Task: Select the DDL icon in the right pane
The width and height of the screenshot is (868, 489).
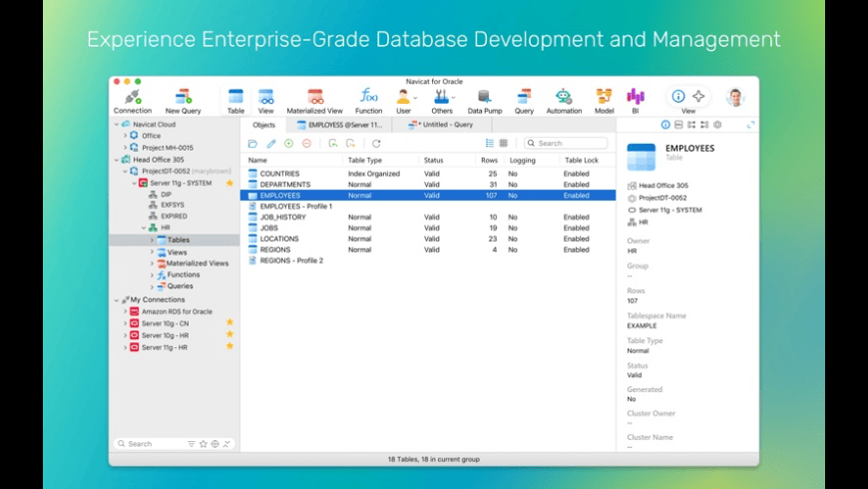Action: pos(678,125)
